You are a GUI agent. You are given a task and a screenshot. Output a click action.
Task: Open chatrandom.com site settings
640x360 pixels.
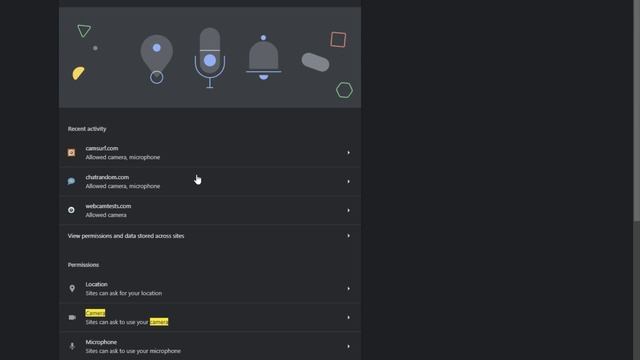point(210,182)
